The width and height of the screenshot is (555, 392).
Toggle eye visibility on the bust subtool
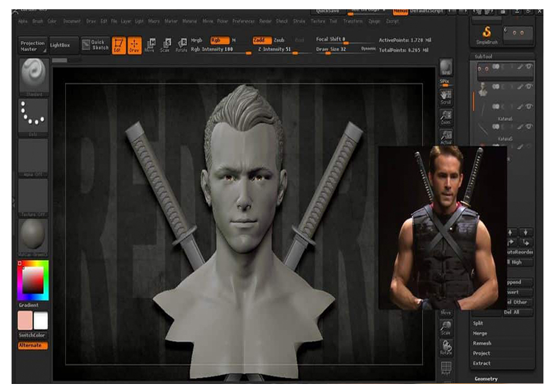(x=529, y=86)
